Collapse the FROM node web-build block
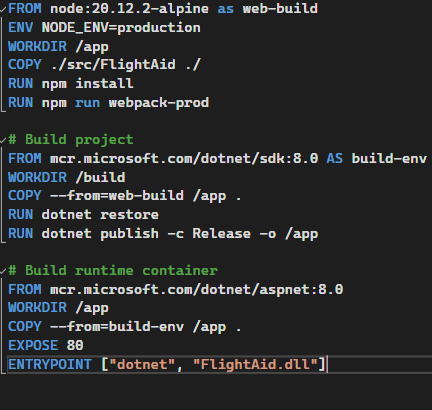Screen dimensions: 432x410 pyautogui.click(x=3, y=9)
